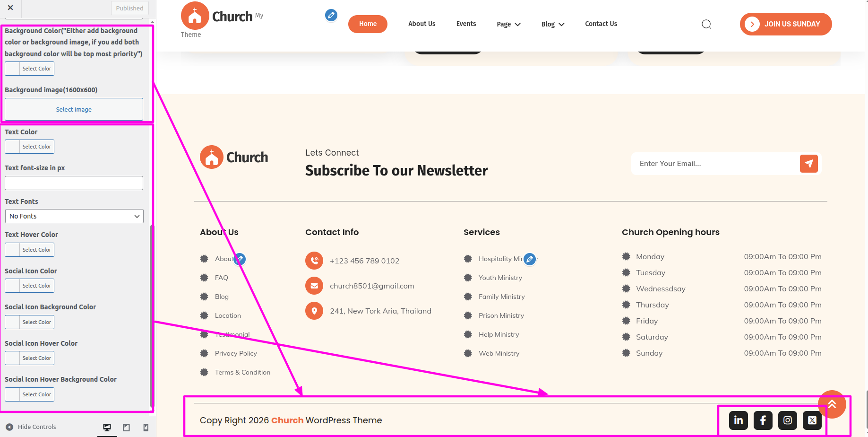
Task: Click the Facebook social icon in footer
Action: pyautogui.click(x=763, y=420)
